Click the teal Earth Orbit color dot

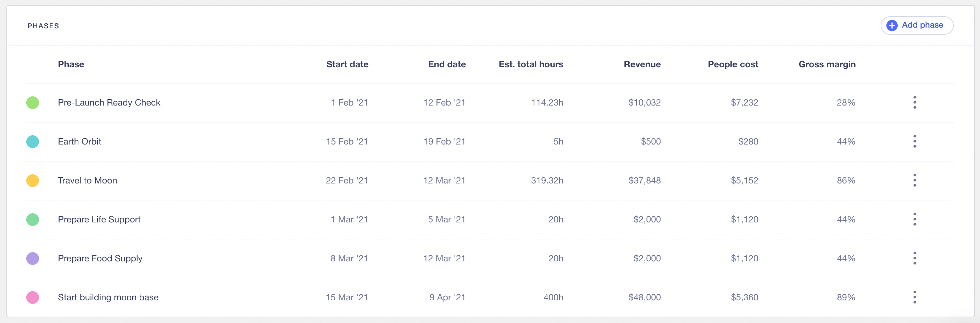pyautogui.click(x=33, y=142)
